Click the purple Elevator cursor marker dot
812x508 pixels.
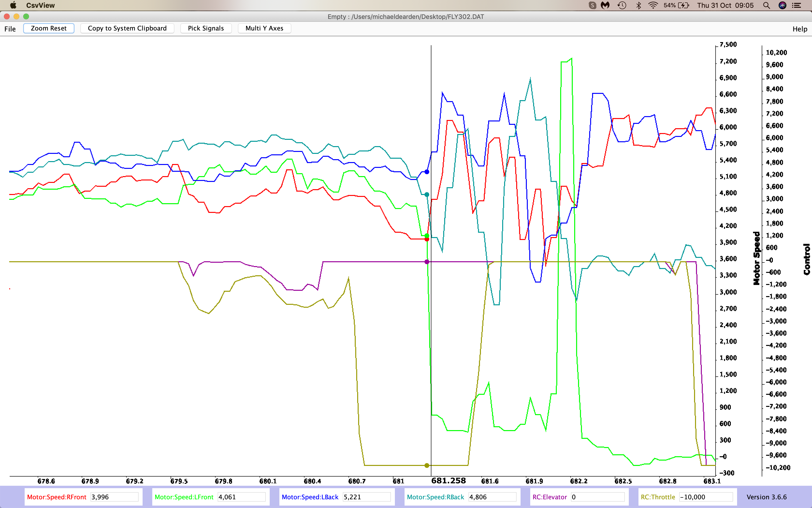427,262
